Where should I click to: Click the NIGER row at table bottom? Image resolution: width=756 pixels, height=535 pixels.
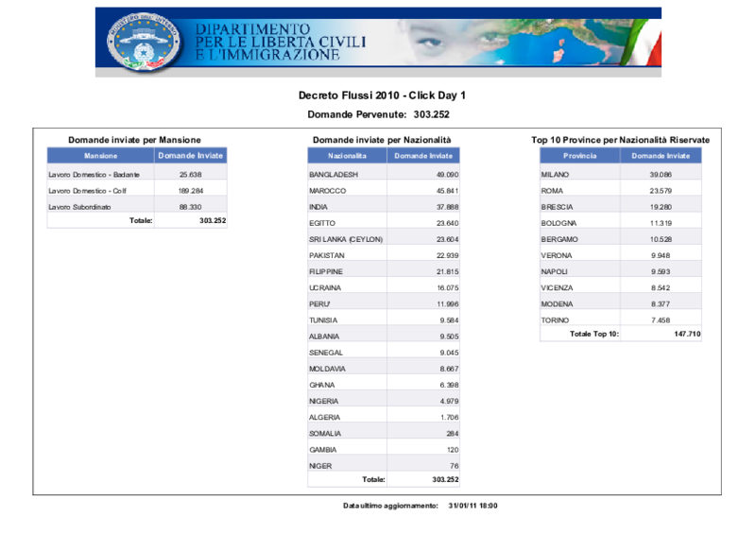(x=384, y=466)
